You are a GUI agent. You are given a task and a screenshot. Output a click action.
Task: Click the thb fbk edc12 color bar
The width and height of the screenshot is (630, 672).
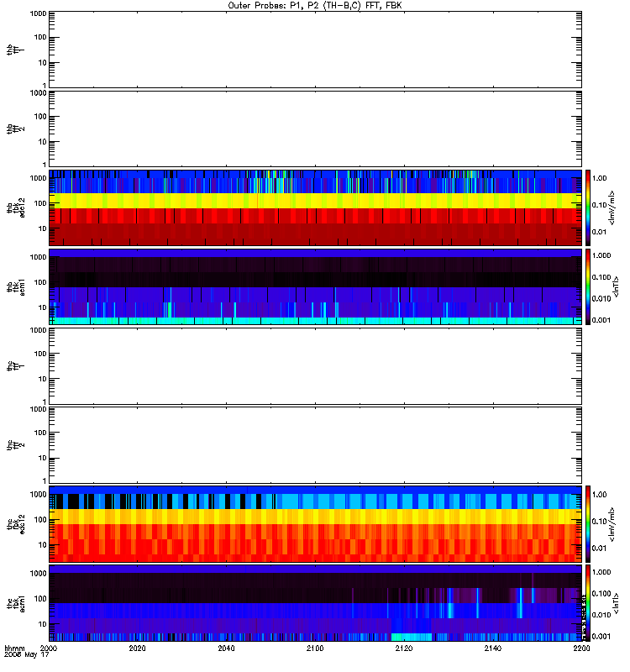[x=588, y=207]
